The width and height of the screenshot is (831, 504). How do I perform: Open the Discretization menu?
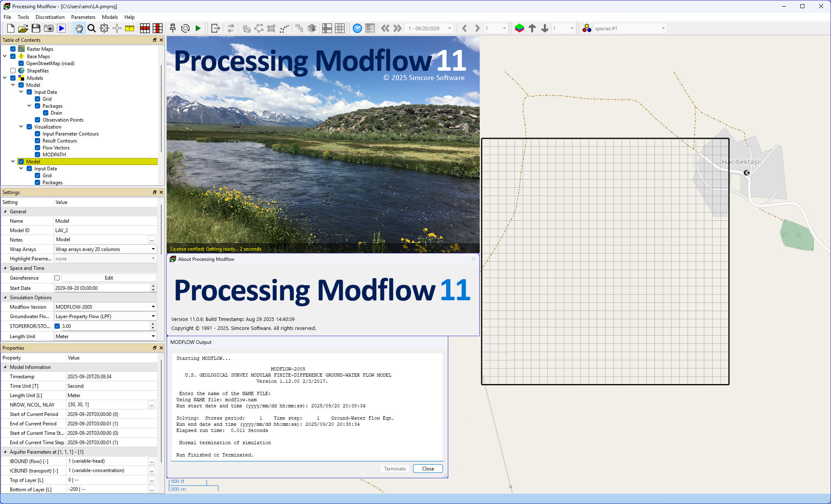coord(50,17)
